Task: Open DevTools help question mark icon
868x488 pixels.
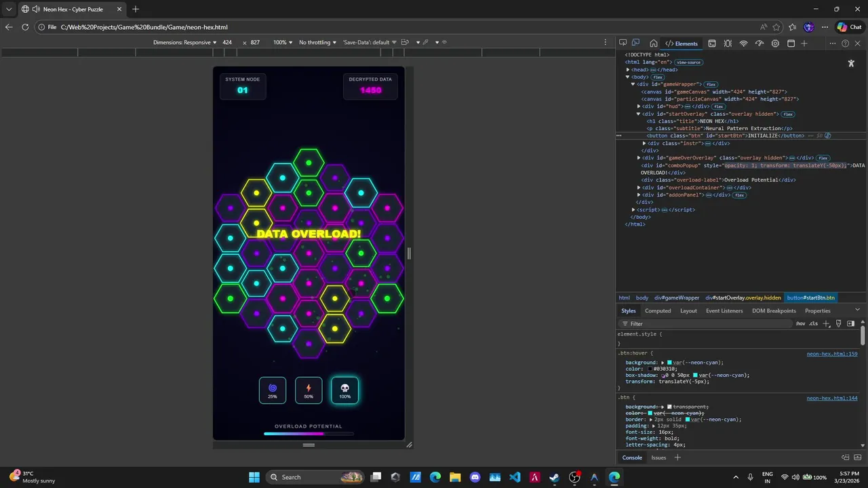Action: click(x=845, y=43)
